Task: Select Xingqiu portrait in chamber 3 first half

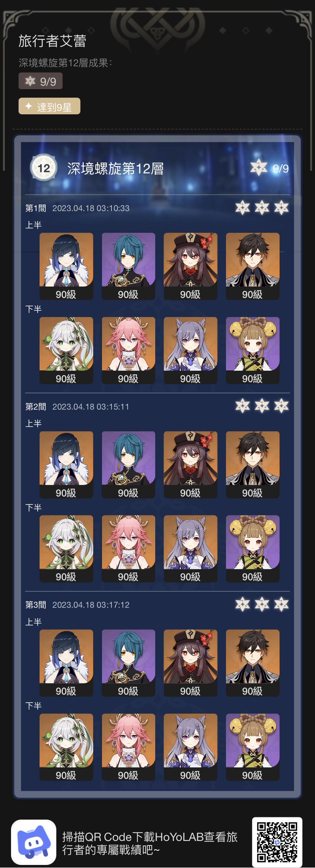Action: [x=129, y=663]
